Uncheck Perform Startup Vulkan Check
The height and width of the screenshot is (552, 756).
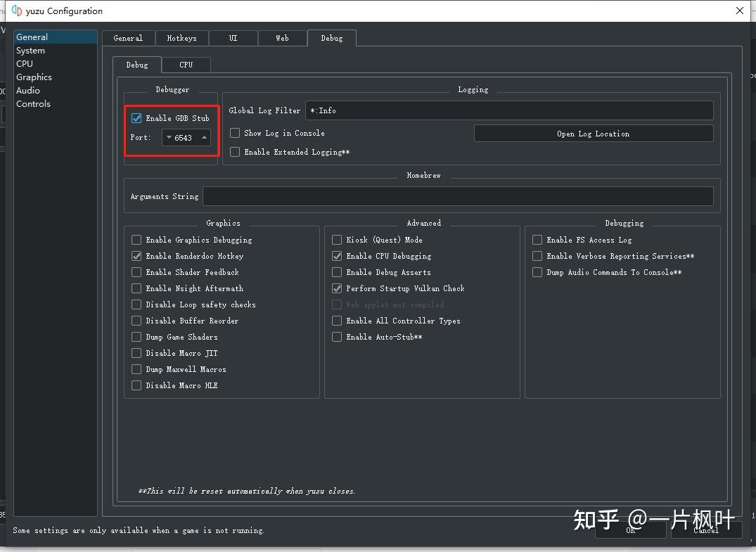click(337, 288)
